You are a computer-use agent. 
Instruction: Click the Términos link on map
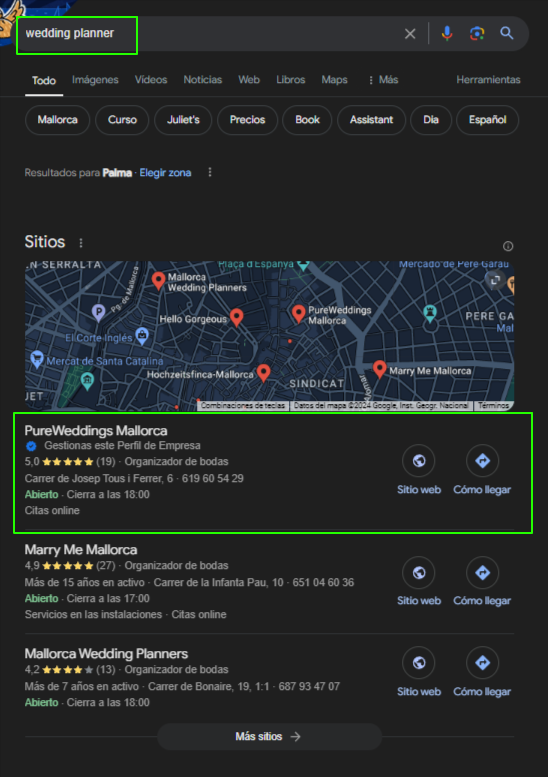point(493,405)
